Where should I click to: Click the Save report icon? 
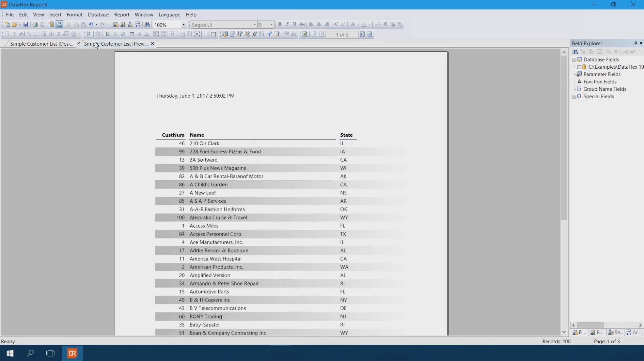[26, 24]
